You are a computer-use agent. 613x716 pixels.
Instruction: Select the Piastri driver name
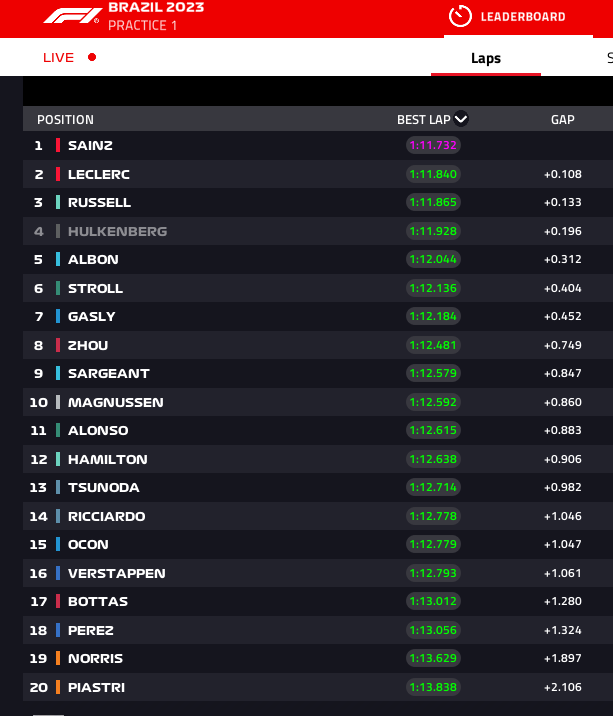click(x=96, y=687)
